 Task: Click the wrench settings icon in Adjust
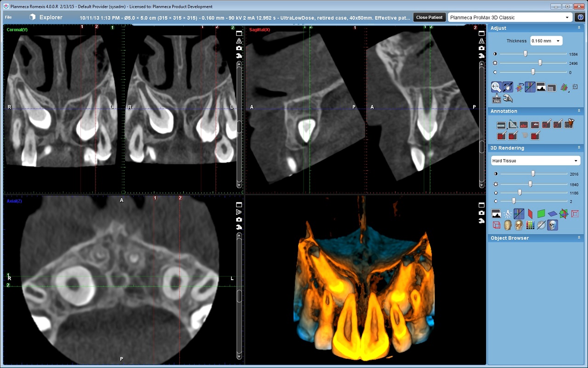(508, 99)
